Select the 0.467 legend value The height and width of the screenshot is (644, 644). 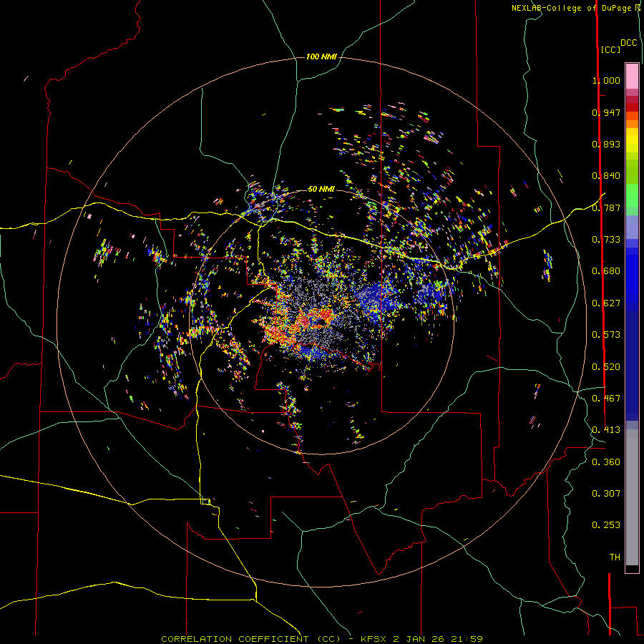(x=606, y=399)
